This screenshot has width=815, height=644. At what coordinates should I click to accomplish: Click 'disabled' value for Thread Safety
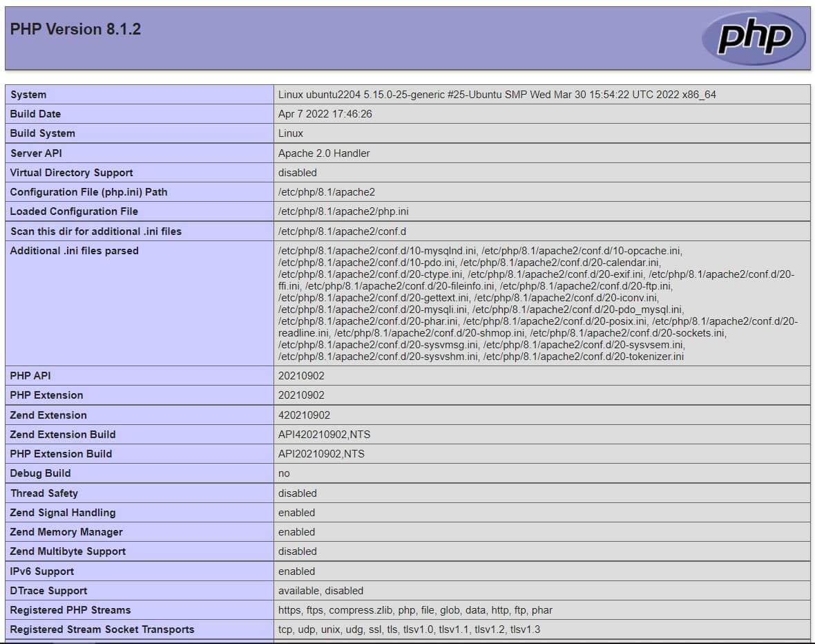(x=297, y=493)
